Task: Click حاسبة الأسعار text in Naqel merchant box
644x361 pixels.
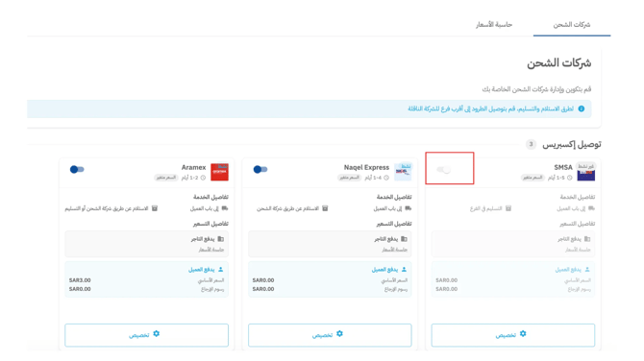Action: point(395,250)
